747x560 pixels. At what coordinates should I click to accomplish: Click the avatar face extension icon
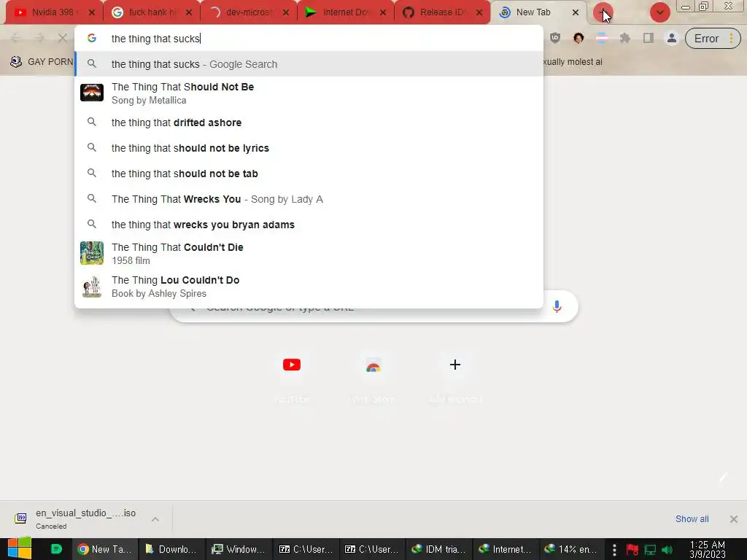tap(578, 38)
